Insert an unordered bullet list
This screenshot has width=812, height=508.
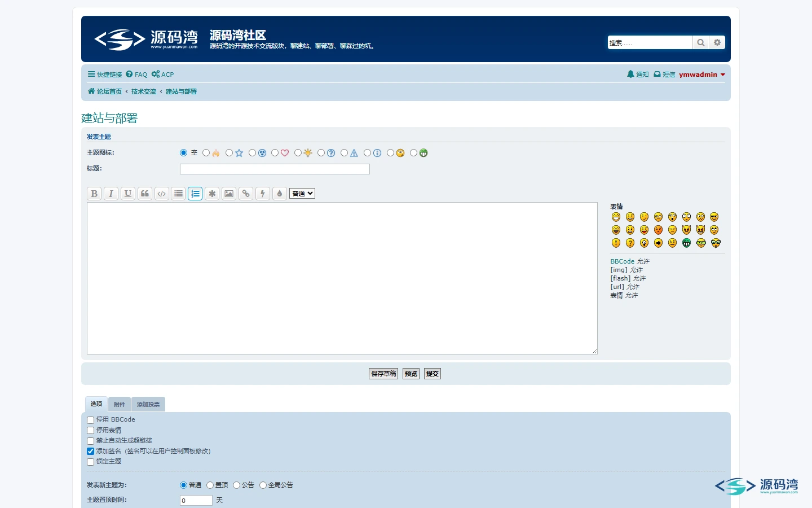click(179, 194)
